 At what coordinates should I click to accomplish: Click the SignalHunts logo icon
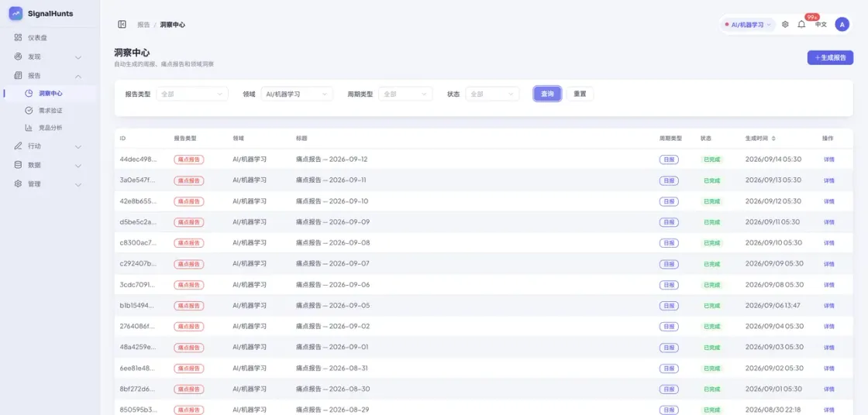(15, 13)
